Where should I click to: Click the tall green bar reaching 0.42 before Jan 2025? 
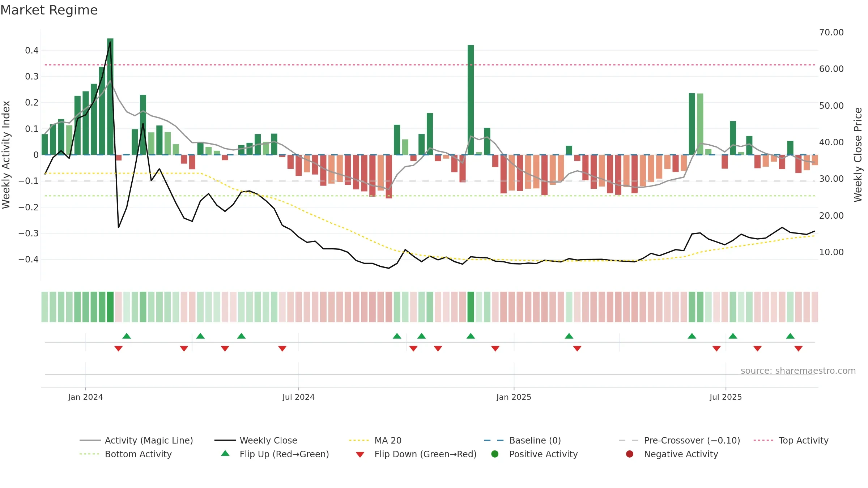click(x=471, y=100)
